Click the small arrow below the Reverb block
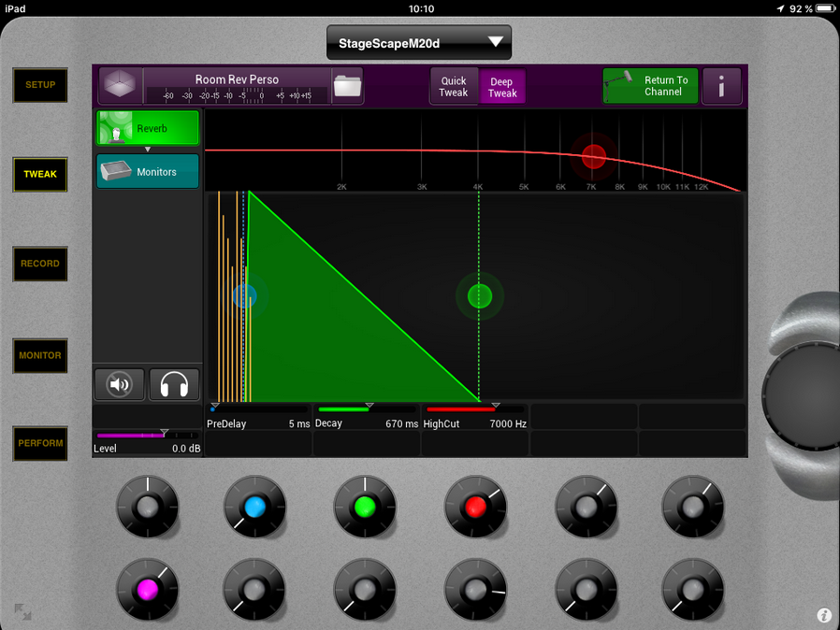This screenshot has width=840, height=630. click(x=148, y=150)
